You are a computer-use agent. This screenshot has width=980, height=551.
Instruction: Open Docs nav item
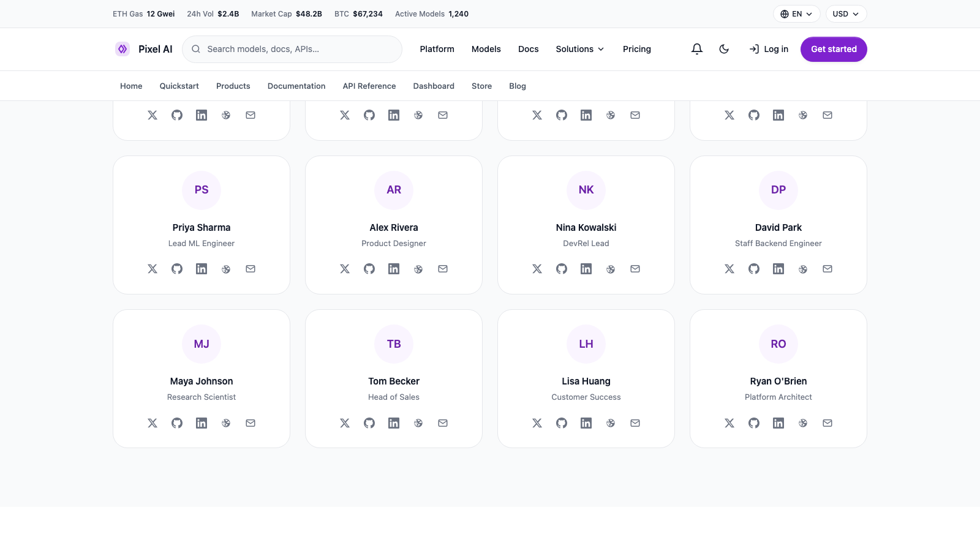point(529,49)
